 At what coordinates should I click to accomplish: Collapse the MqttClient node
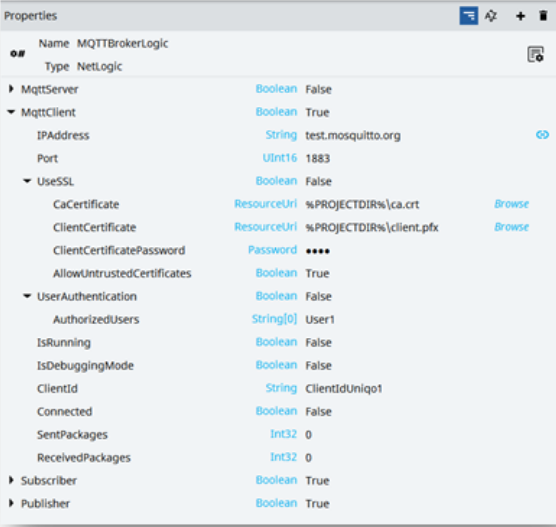click(x=11, y=112)
